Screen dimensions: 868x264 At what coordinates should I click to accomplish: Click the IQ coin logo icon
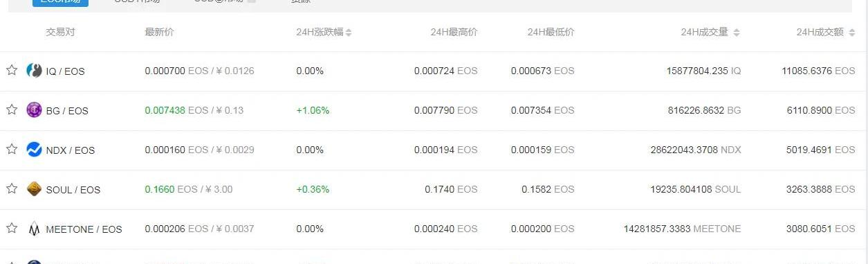(x=34, y=71)
